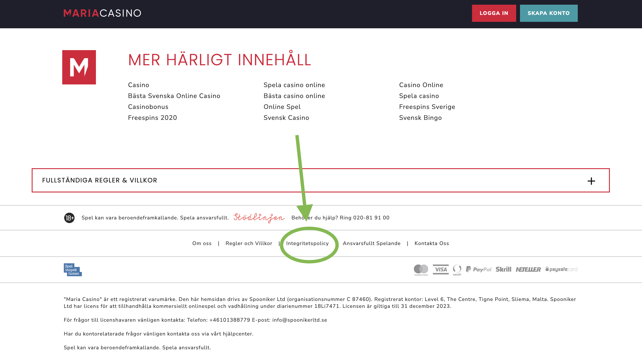Image resolution: width=642 pixels, height=364 pixels.
Task: Click the Neteller payment icon
Action: tap(529, 269)
